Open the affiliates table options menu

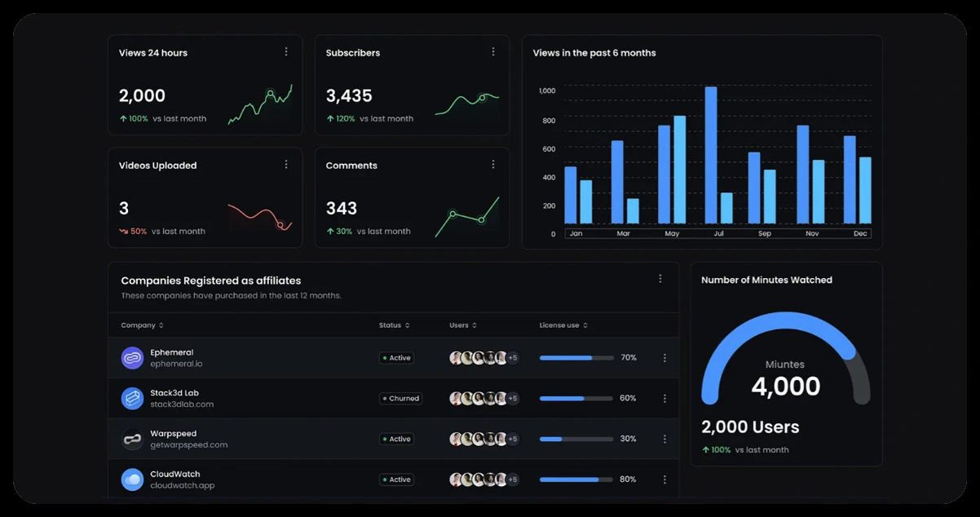tap(660, 279)
